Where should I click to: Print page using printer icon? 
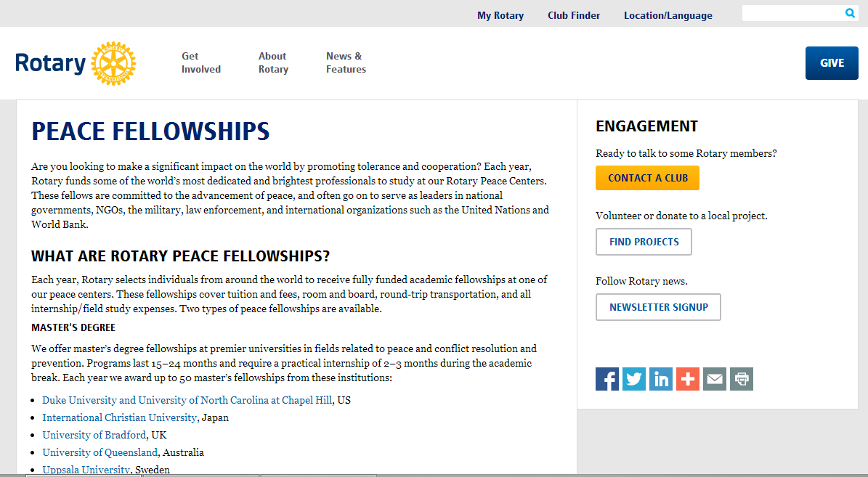(742, 379)
